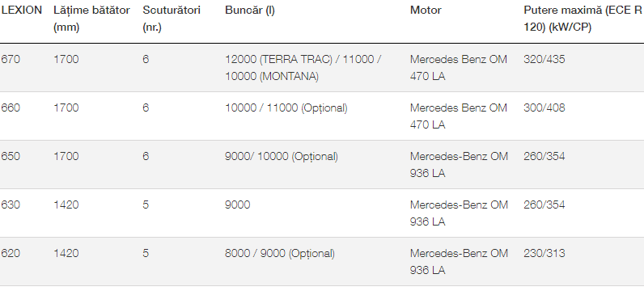The image size is (644, 291).
Task: Click the Motor column header
Action: 426,11
